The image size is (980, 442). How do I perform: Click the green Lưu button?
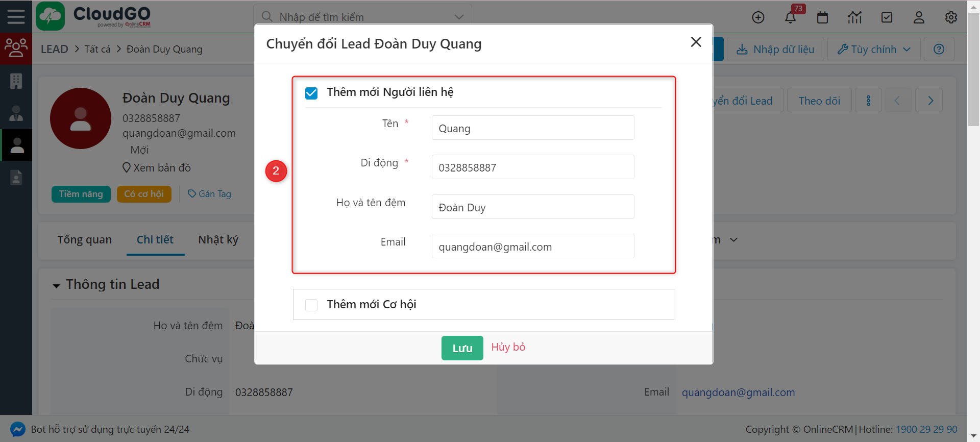[462, 348]
